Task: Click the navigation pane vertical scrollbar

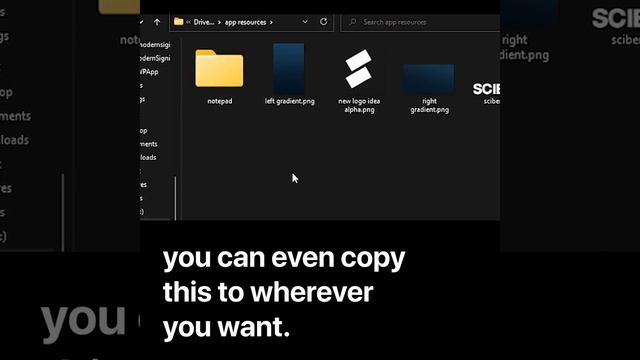Action: tap(176, 198)
